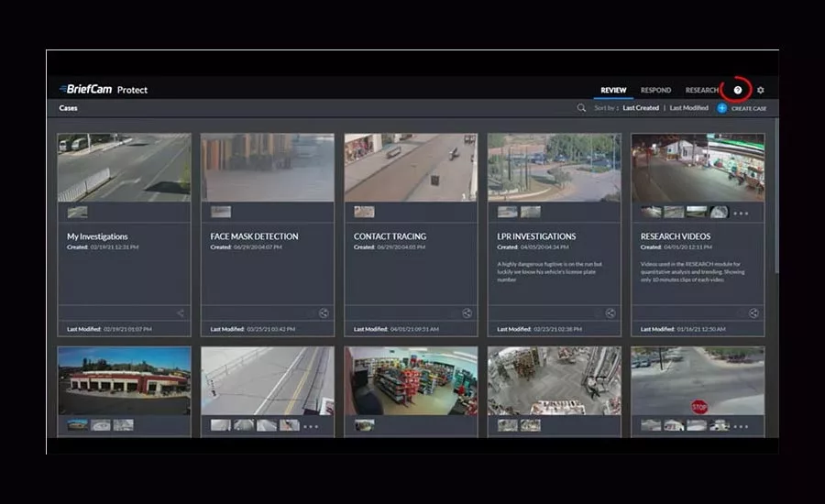Screen dimensions: 825x504
Task: Open the Contact Tracing case thumbnail
Action: [x=411, y=168]
